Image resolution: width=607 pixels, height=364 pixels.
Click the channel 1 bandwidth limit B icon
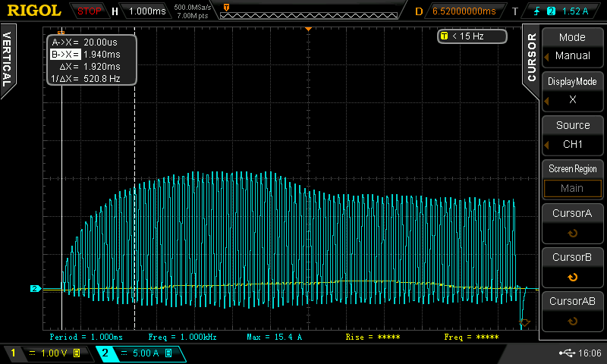point(77,353)
